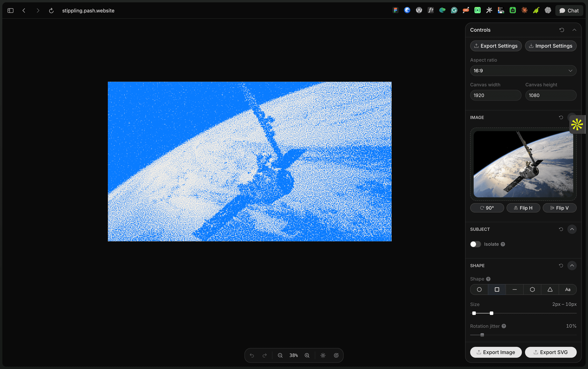The height and width of the screenshot is (369, 588).
Task: Click the Canvas width field
Action: click(x=495, y=95)
